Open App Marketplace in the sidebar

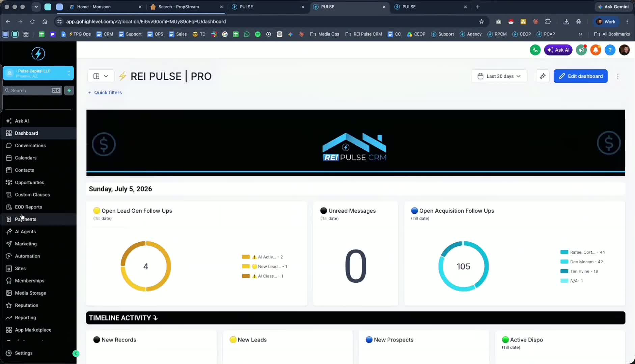(x=33, y=330)
